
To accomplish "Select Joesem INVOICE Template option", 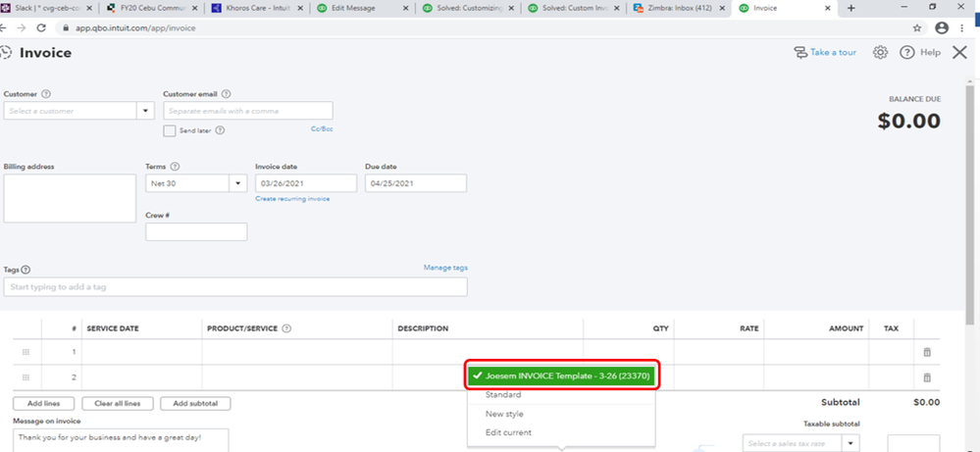I will tap(560, 376).
